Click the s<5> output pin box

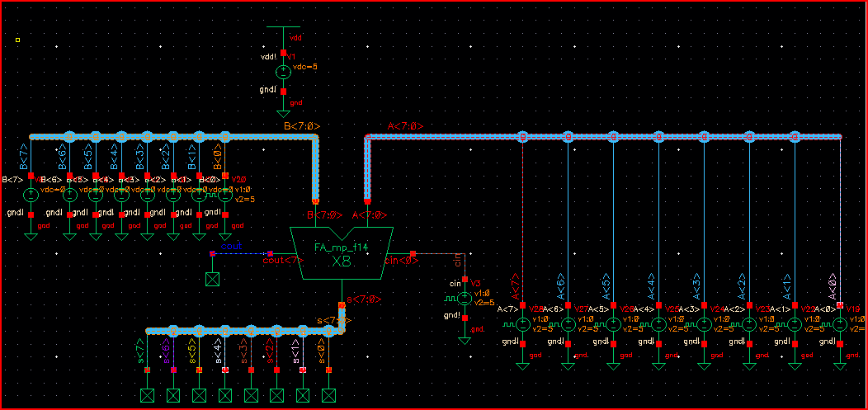(x=200, y=396)
